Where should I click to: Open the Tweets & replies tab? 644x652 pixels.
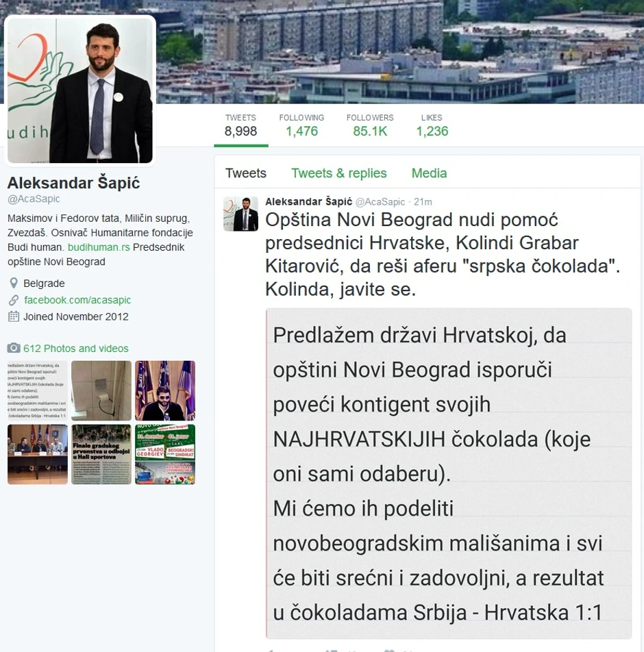pos(338,173)
